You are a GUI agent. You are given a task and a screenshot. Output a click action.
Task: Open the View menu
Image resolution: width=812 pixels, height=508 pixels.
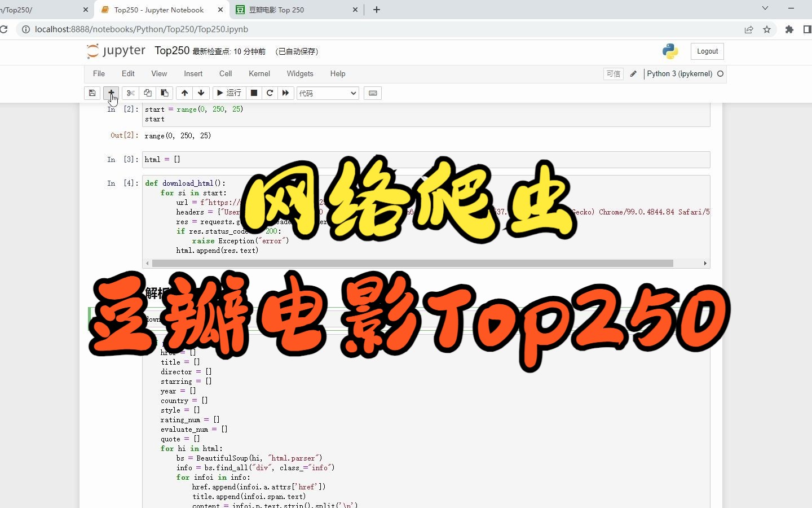pos(159,74)
